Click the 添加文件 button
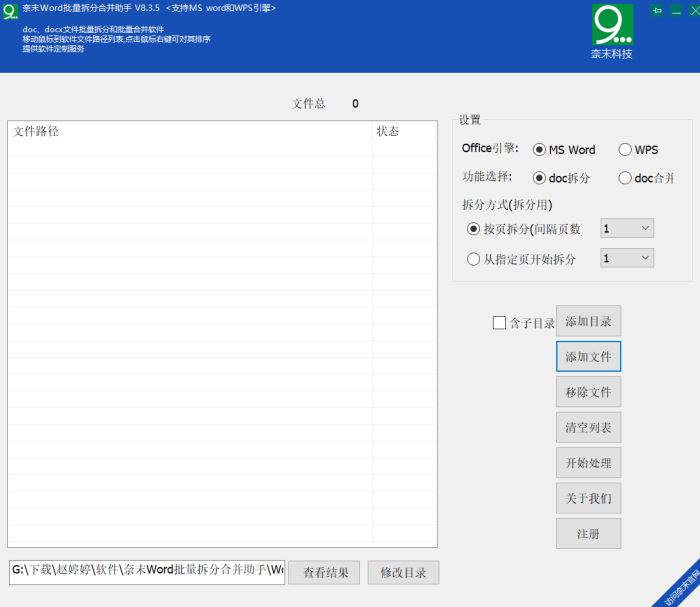700x607 pixels. point(588,356)
